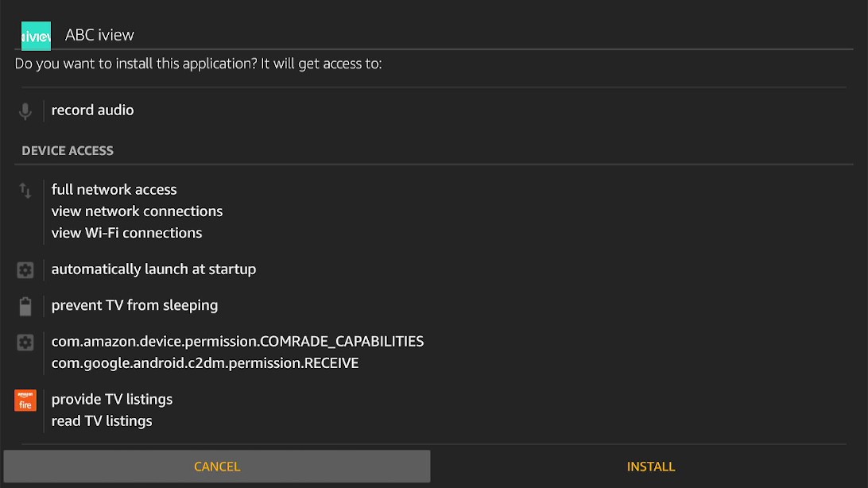
Task: Click the gear icon beside COMRADE_CAPABILITIES permission
Action: click(x=25, y=342)
